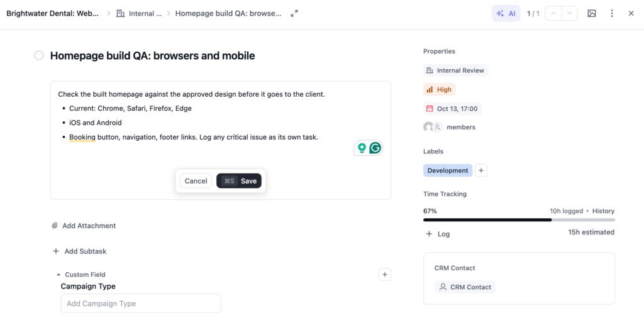Click the Add Attachment paperclip link

(x=84, y=226)
